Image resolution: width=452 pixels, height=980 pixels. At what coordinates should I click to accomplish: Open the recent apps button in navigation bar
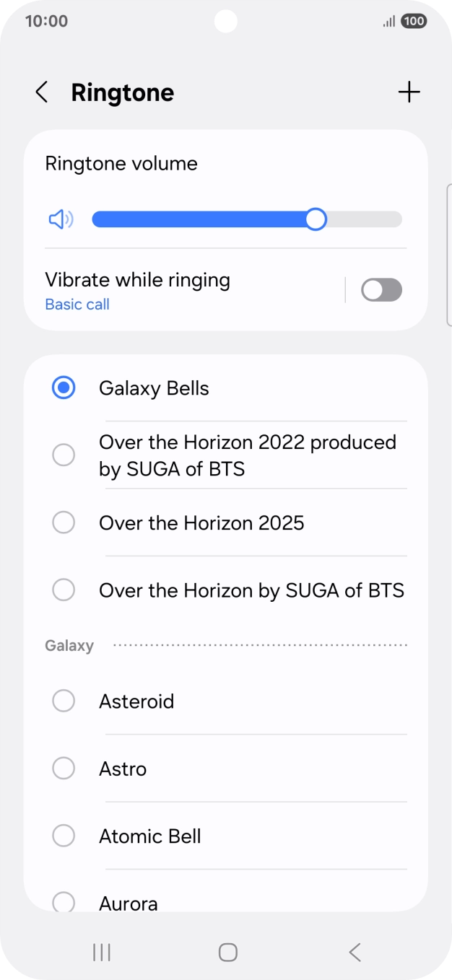(101, 952)
